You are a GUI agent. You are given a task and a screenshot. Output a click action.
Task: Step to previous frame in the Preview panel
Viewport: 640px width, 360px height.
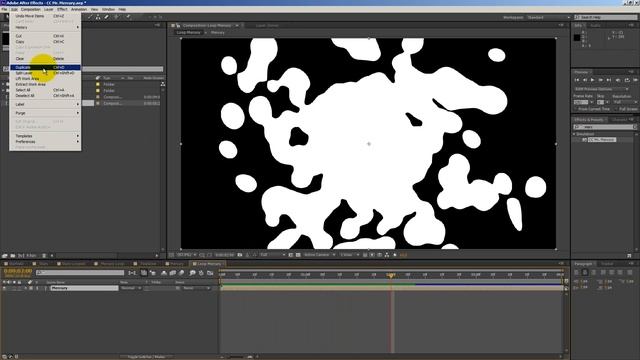pyautogui.click(x=584, y=80)
